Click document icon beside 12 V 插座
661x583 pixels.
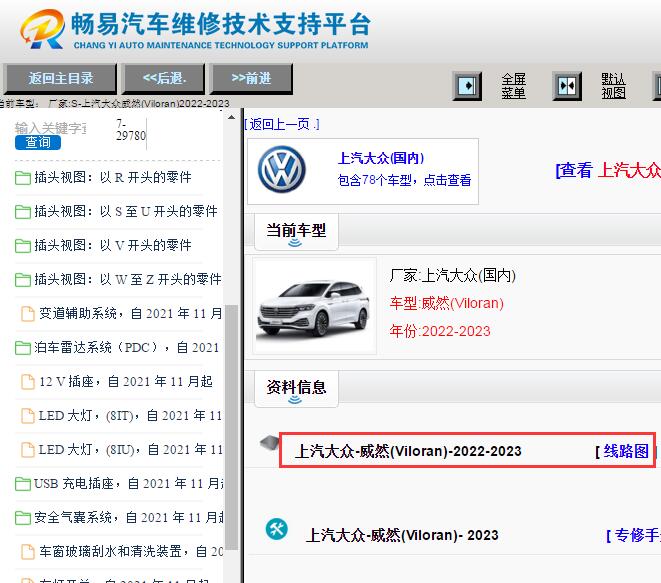pyautogui.click(x=28, y=382)
